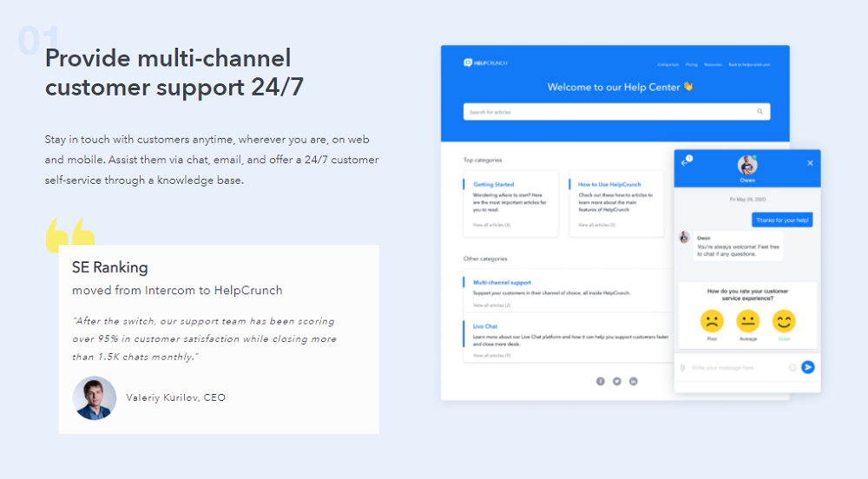
Task: Click the search magnifier icon
Action: coord(760,112)
